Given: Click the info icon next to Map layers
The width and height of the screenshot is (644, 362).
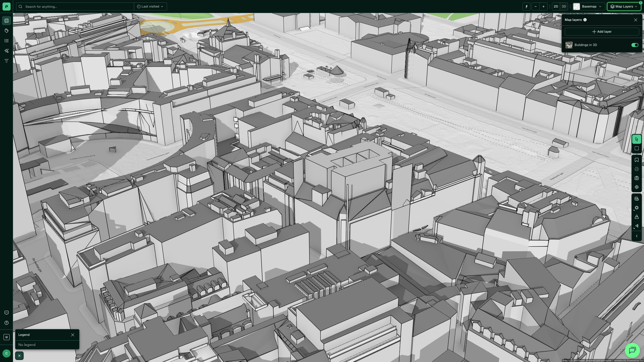Looking at the screenshot, I should (x=585, y=20).
